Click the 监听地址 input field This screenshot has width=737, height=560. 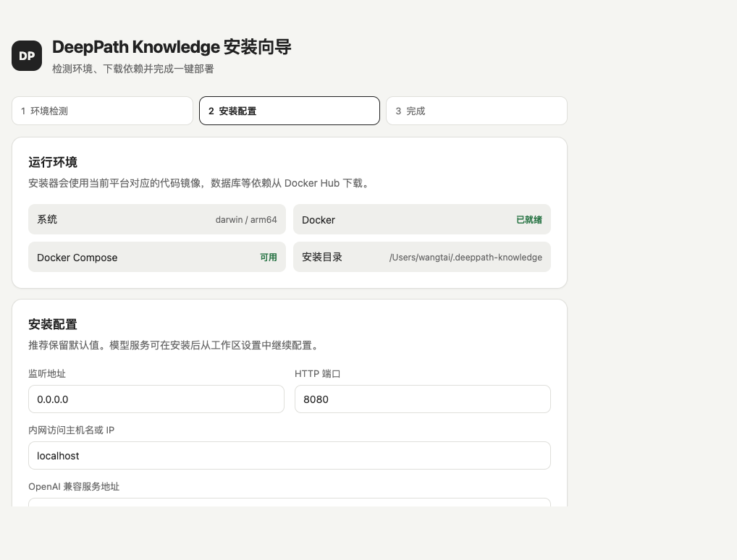coord(156,399)
